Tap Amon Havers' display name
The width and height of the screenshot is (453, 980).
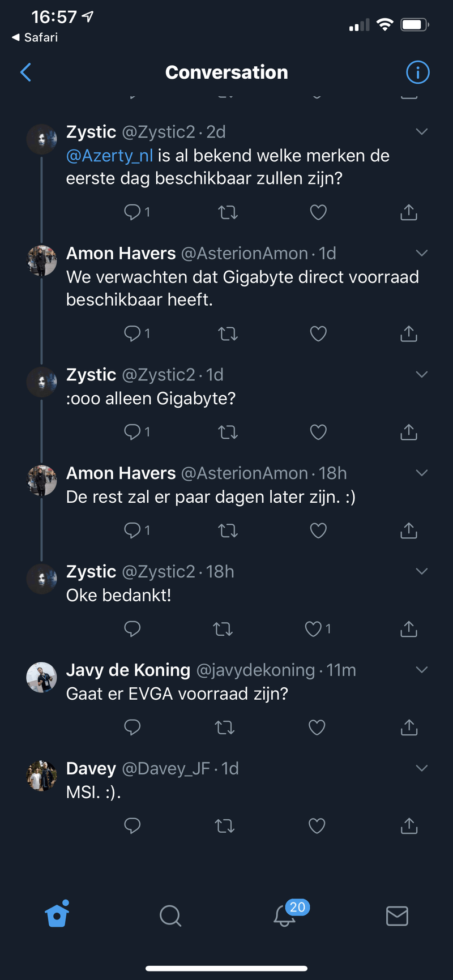(121, 253)
